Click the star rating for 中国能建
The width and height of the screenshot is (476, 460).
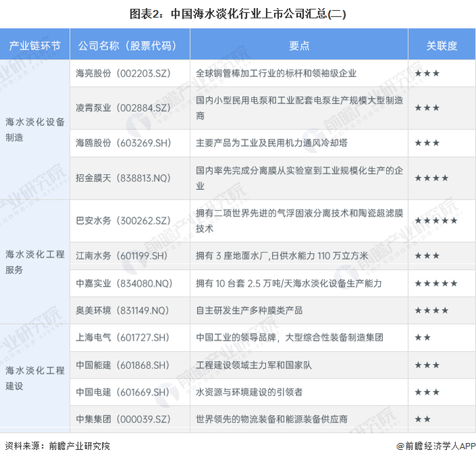point(427,365)
